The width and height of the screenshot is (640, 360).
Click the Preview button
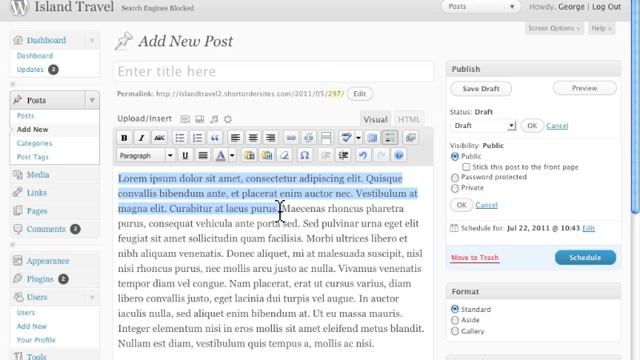(x=584, y=88)
